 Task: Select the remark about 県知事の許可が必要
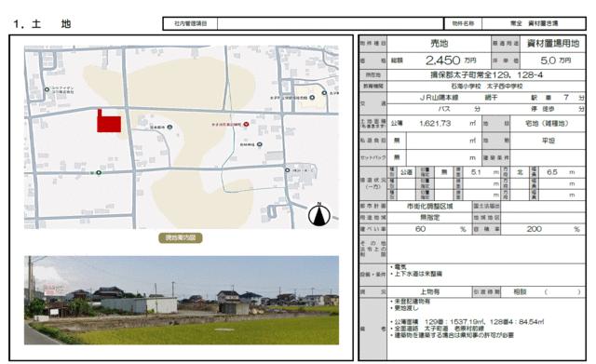(452, 335)
